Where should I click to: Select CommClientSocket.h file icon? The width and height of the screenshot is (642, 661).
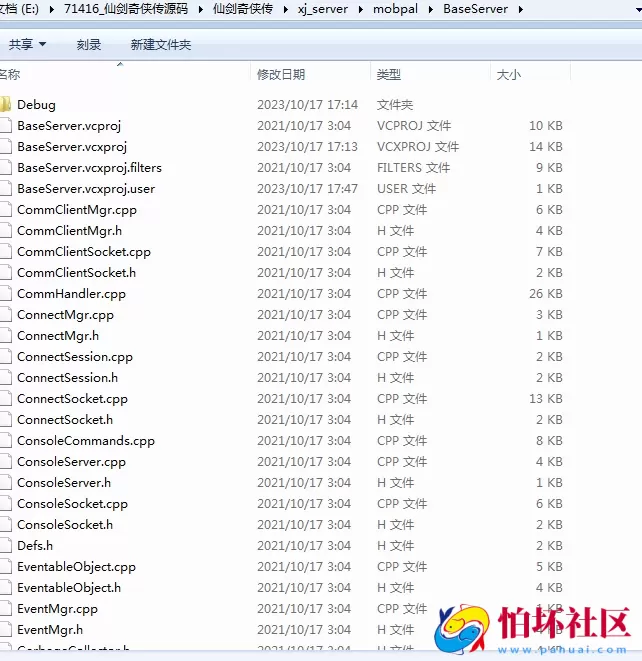pyautogui.click(x=5, y=273)
